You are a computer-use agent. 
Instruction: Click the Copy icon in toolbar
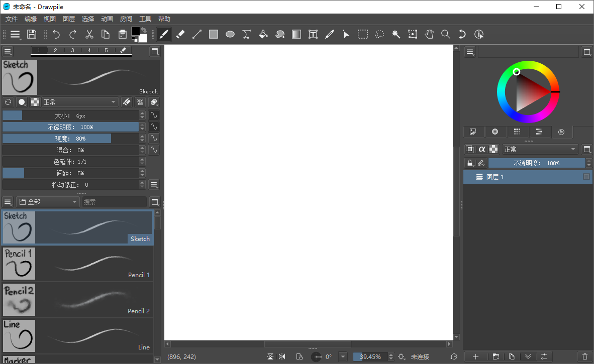[106, 35]
